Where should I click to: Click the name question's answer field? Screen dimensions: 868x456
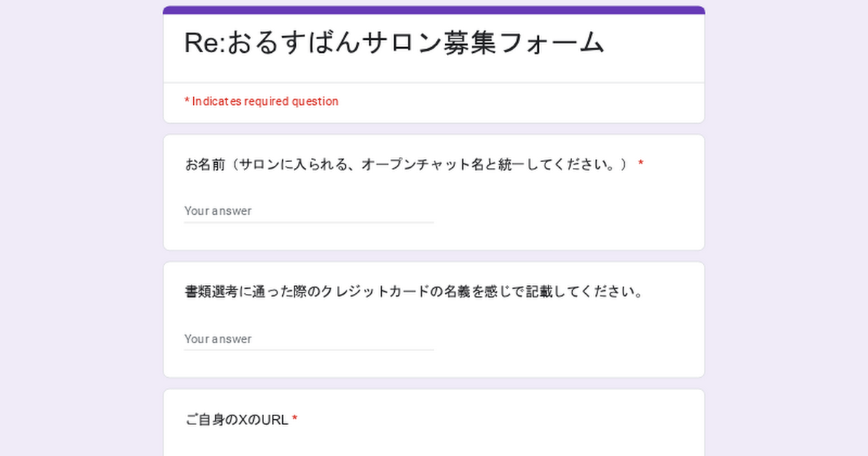coord(309,211)
